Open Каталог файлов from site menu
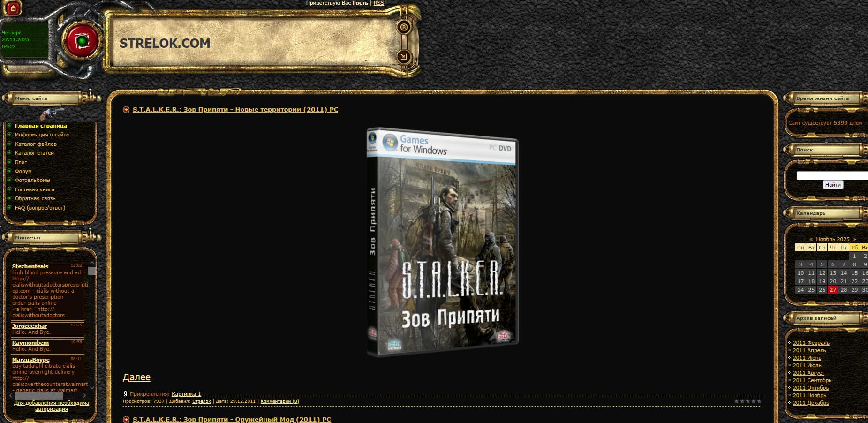 tap(36, 144)
